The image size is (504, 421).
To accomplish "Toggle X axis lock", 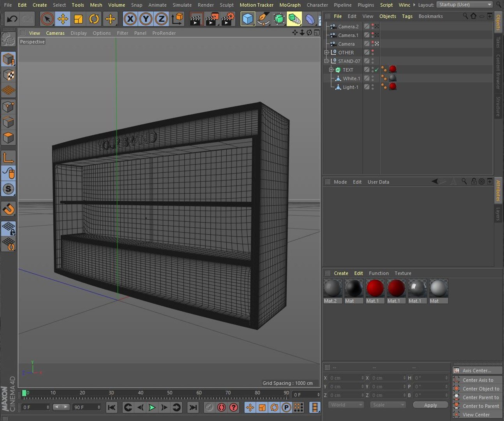I will (x=130, y=19).
